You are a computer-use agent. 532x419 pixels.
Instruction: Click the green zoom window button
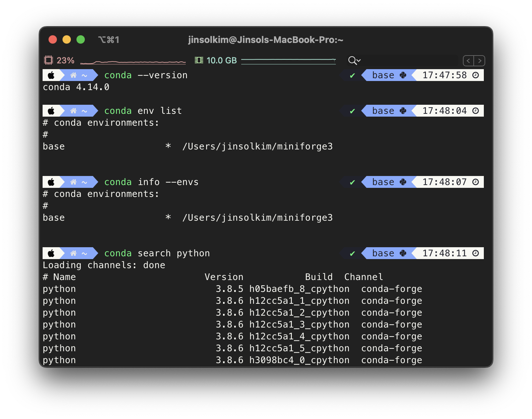click(81, 39)
